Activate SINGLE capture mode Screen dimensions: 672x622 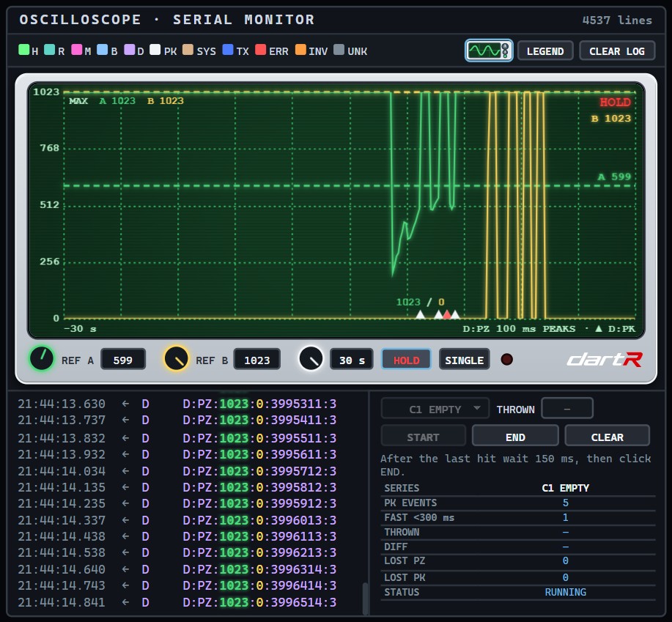click(x=464, y=359)
